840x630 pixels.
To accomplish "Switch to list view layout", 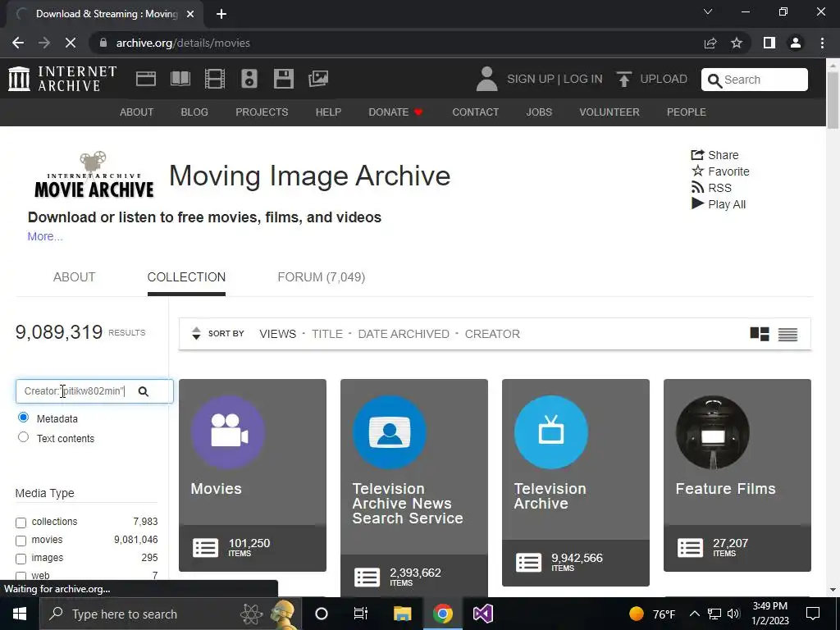I will click(x=787, y=334).
